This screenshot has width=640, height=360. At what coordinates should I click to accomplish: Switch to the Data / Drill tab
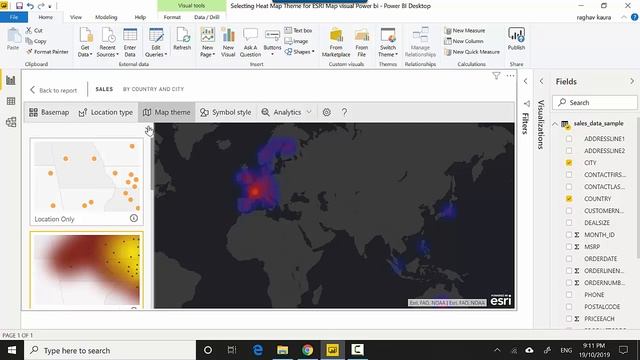pos(207,17)
